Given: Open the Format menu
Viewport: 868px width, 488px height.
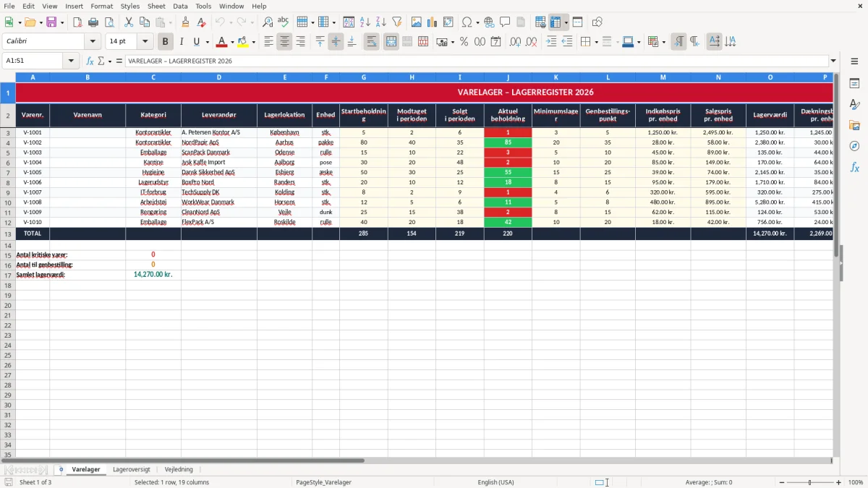Looking at the screenshot, I should click(x=102, y=6).
